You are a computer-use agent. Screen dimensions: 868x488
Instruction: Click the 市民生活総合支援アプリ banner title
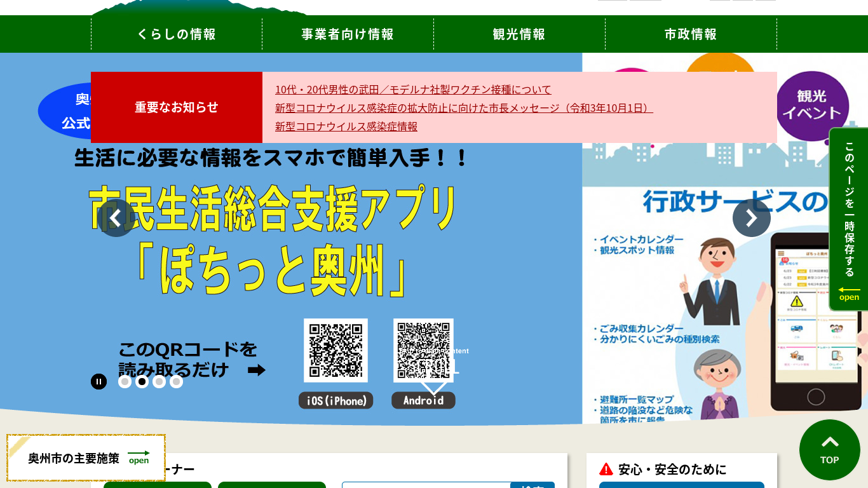273,210
